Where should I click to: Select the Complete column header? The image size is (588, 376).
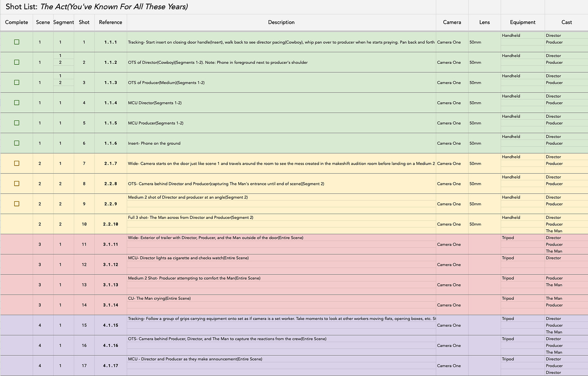[17, 22]
